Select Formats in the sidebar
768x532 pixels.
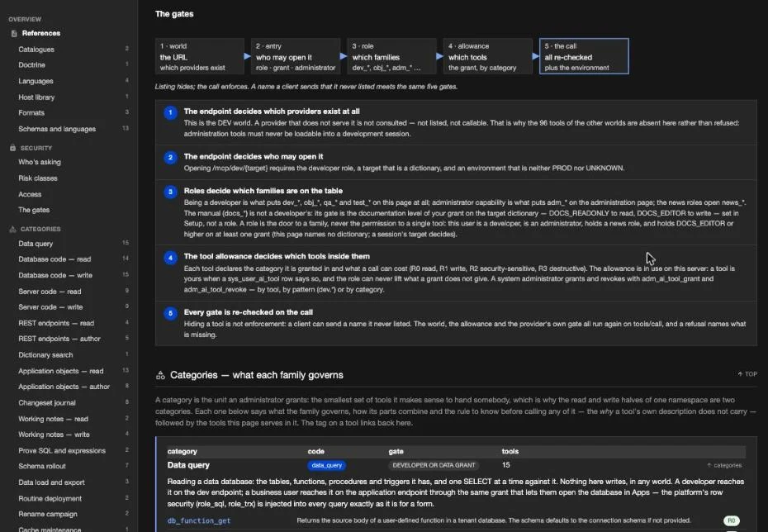[31, 112]
